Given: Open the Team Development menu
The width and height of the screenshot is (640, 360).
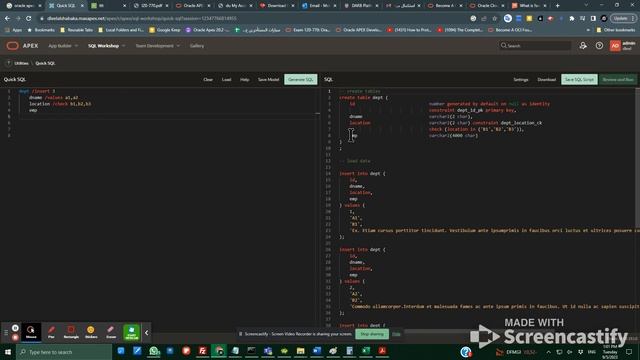Looking at the screenshot, I should click(158, 46).
